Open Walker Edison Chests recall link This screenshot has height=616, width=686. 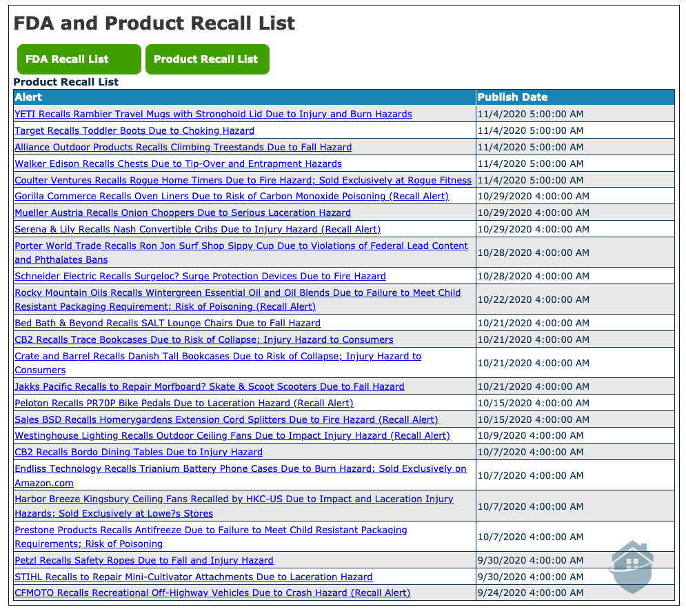(178, 163)
